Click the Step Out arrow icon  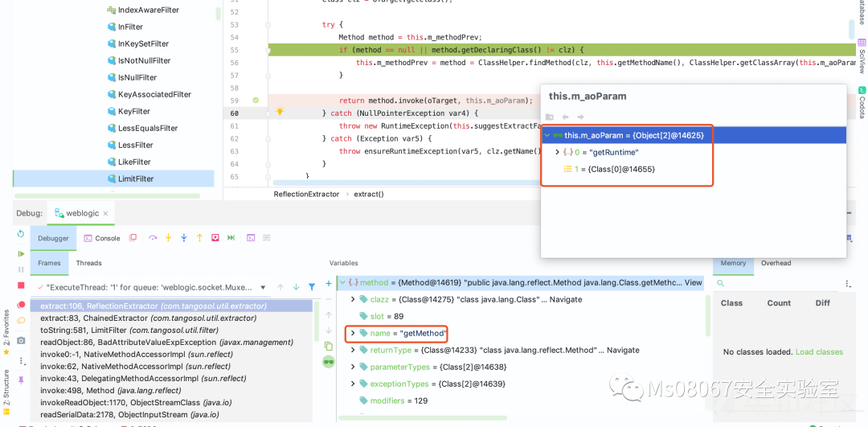(199, 238)
